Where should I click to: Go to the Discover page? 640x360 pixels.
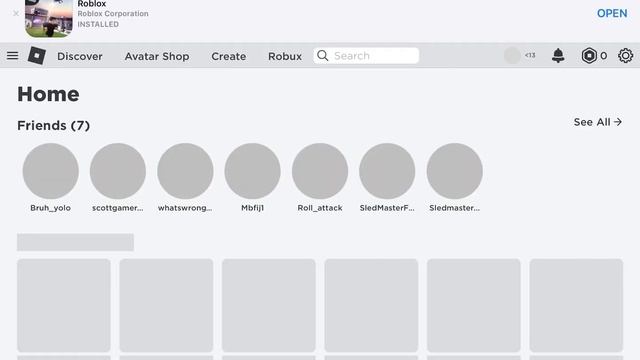click(x=80, y=56)
